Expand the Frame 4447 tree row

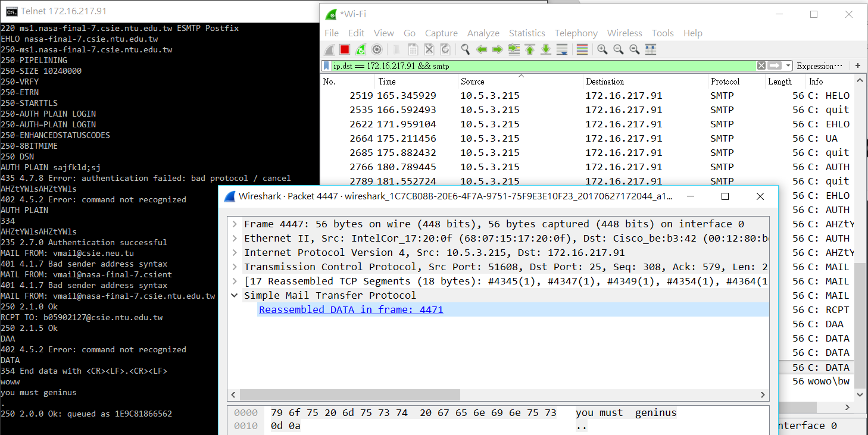point(235,224)
